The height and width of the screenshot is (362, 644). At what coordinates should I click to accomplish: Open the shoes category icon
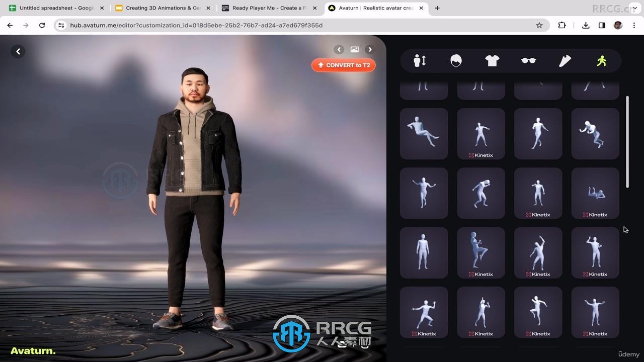565,61
